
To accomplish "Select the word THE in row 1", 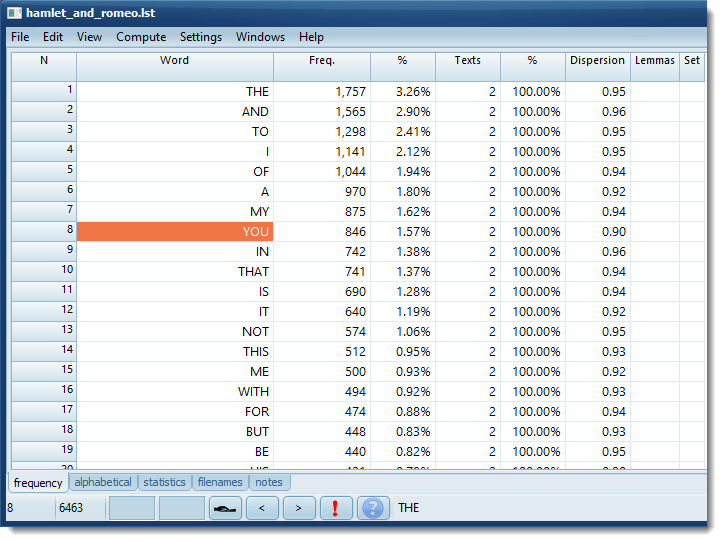I will [257, 92].
